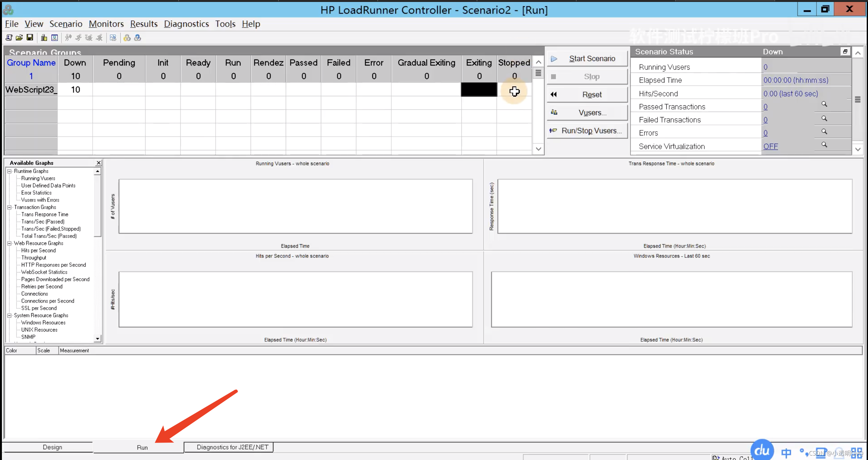Select Hits per Second in the graphs tree
Screen dimensions: 868x460
[39, 251]
